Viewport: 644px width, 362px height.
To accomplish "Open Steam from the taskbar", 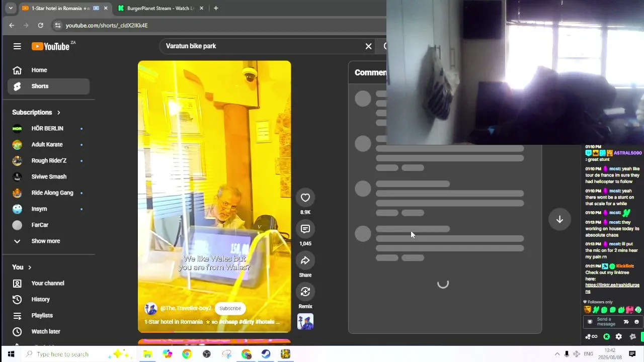I will [266, 354].
